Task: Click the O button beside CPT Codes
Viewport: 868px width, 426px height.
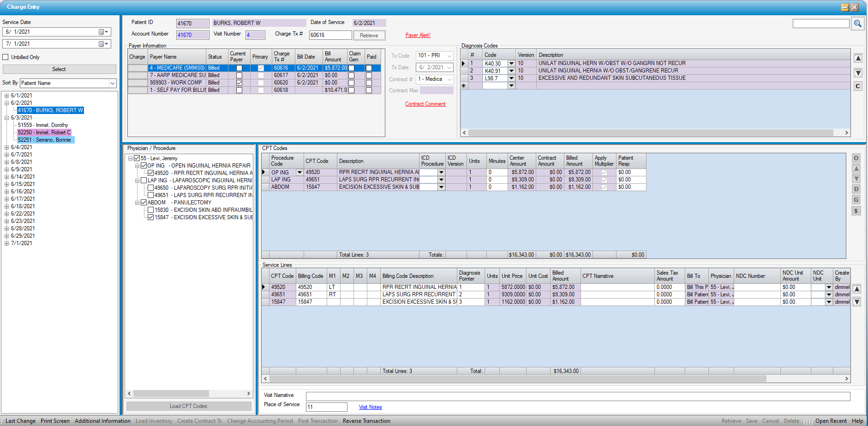Action: (856, 158)
